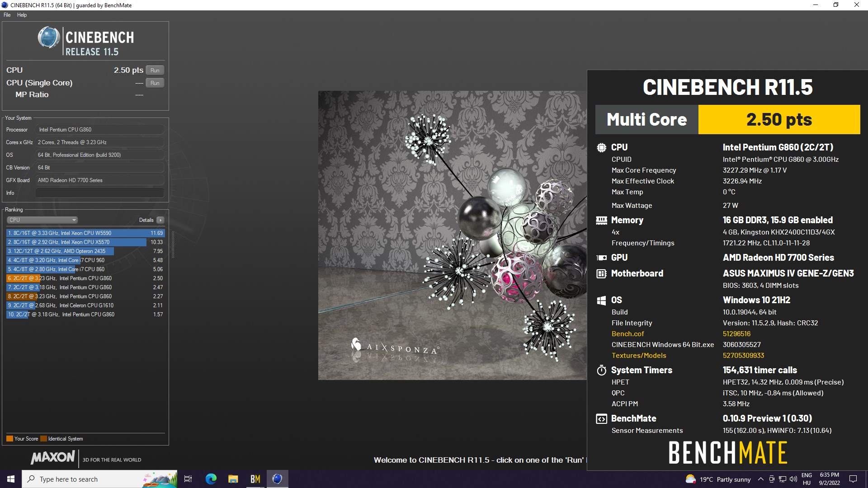
Task: Click the rendered benchmark scene image
Action: (x=452, y=235)
